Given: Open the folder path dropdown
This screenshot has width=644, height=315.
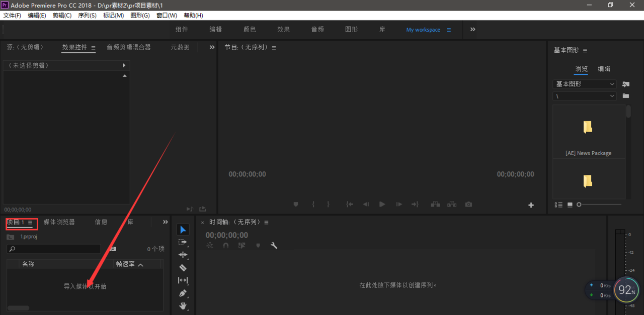Looking at the screenshot, I should point(585,96).
